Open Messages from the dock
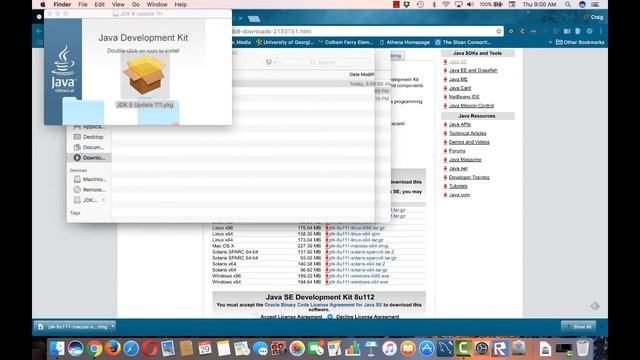The image size is (640, 360). coord(260,349)
